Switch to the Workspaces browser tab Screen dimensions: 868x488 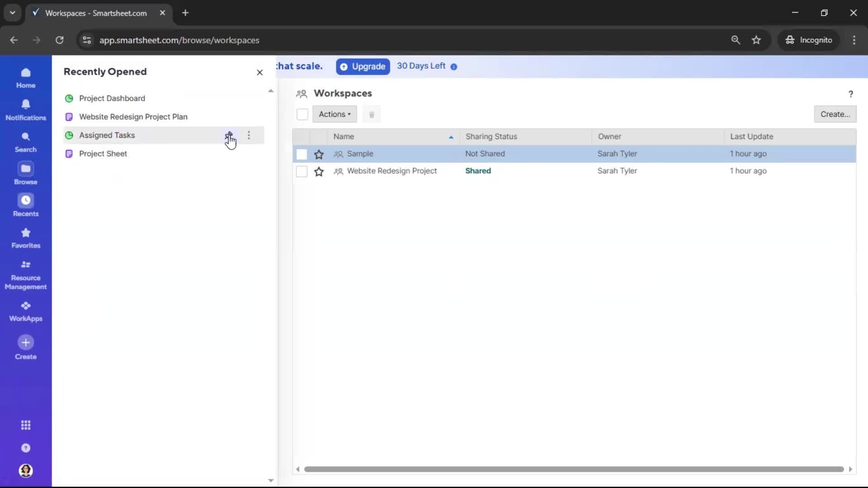95,13
